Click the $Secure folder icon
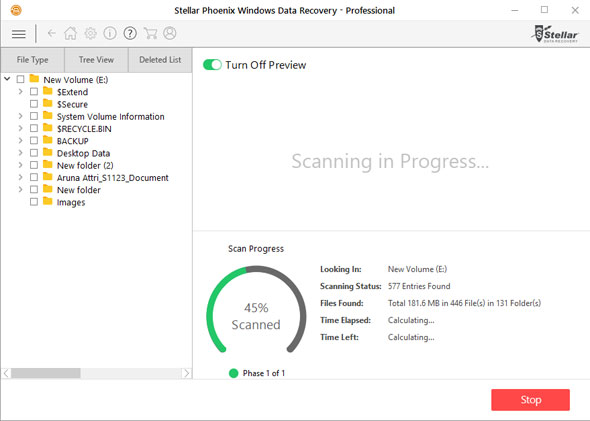The image size is (590, 421). click(x=47, y=103)
